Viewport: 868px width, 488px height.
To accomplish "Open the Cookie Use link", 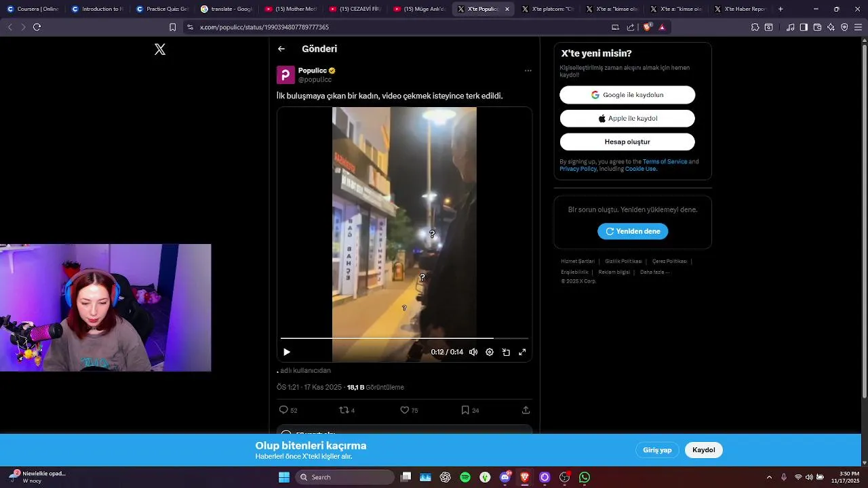I will coord(641,169).
